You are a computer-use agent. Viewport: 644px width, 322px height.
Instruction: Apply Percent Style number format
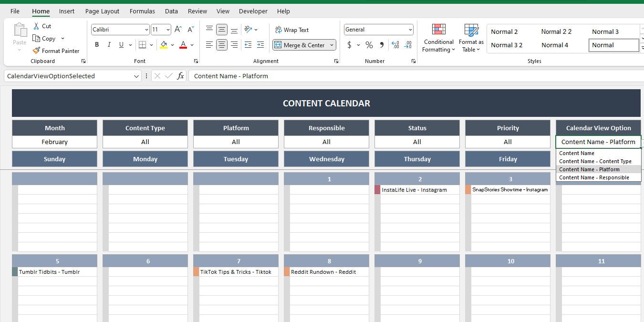pyautogui.click(x=369, y=45)
